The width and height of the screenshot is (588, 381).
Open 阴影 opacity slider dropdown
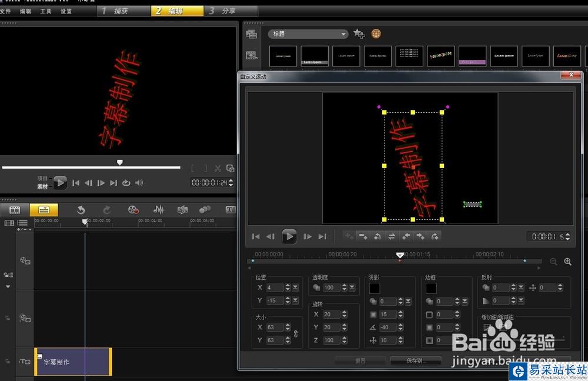(409, 301)
